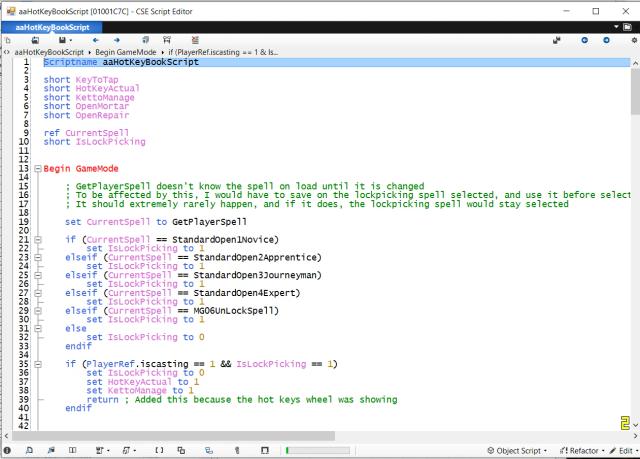Click the breadcrumb code brackets icon

tap(7, 52)
